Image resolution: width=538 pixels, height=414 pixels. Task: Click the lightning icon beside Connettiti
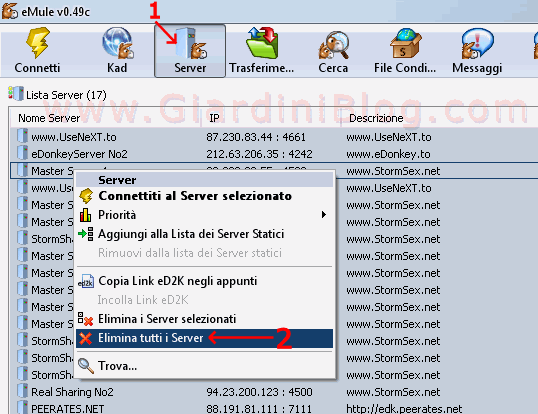click(86, 196)
